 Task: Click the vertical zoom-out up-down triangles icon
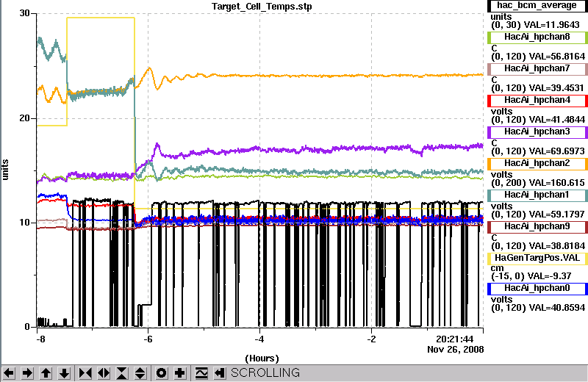[x=140, y=373]
